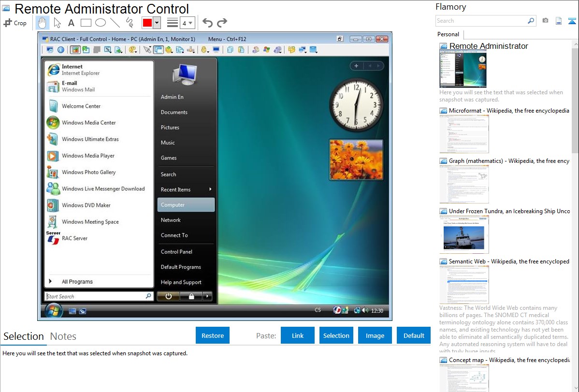Select the straight line tool
This screenshot has width=579, height=392.
tap(115, 23)
